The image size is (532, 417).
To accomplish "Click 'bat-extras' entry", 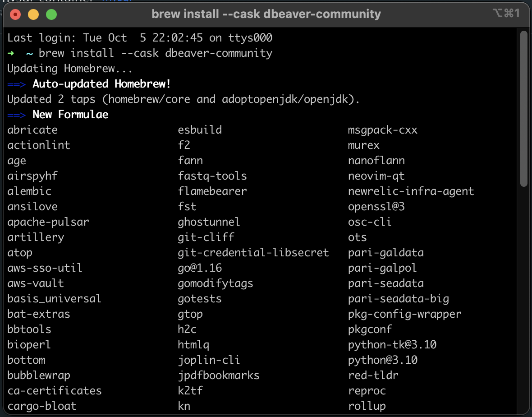I will pos(39,314).
